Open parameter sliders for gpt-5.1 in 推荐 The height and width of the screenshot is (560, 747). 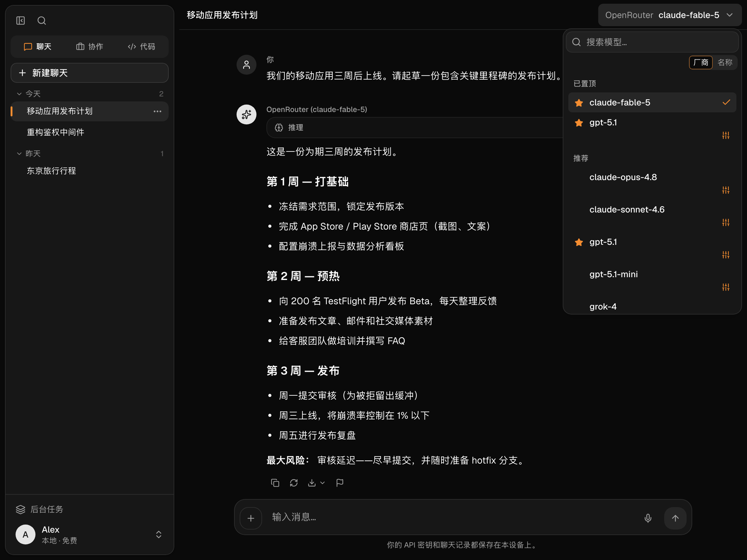[x=726, y=255]
